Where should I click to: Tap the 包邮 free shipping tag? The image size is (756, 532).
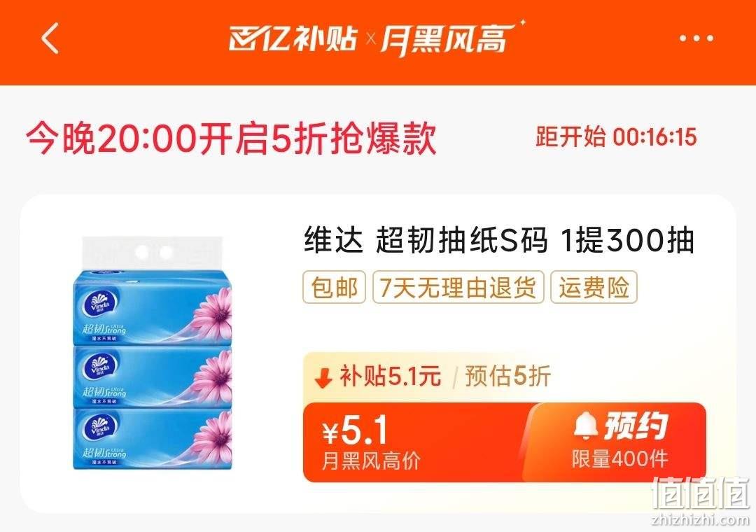pos(334,288)
